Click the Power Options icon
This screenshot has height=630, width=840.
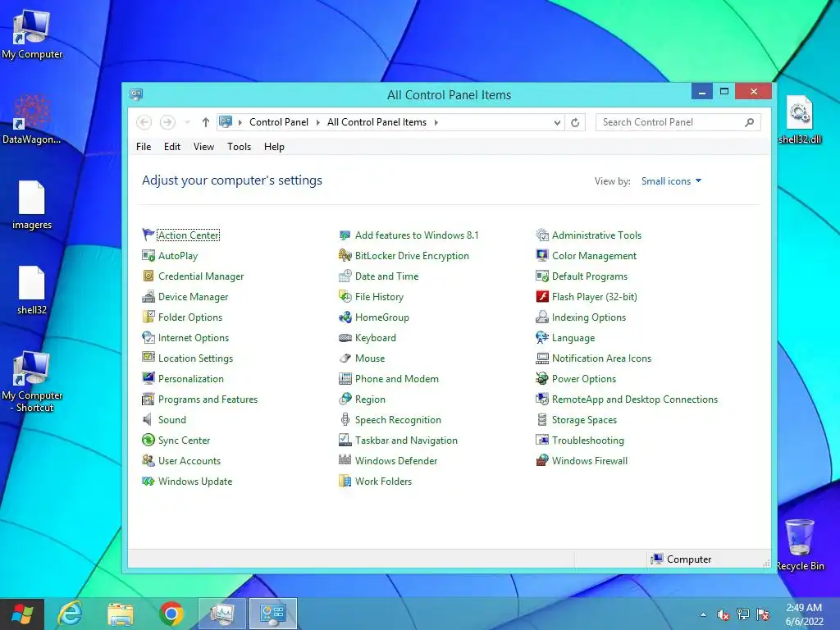[542, 378]
